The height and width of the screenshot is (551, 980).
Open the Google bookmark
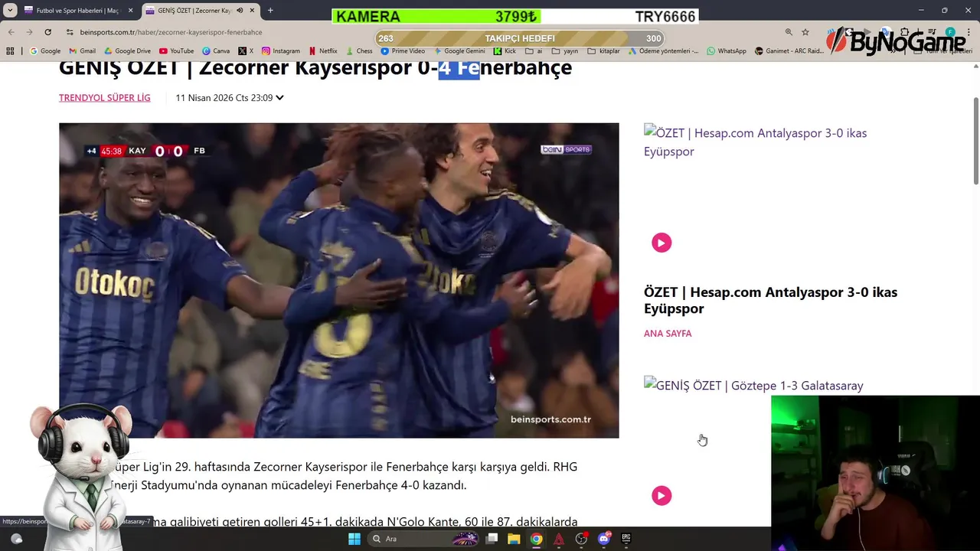tap(45, 51)
